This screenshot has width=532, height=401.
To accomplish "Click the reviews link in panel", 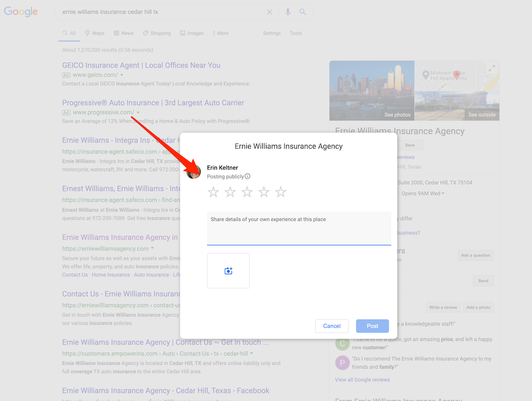I will 406,157.
